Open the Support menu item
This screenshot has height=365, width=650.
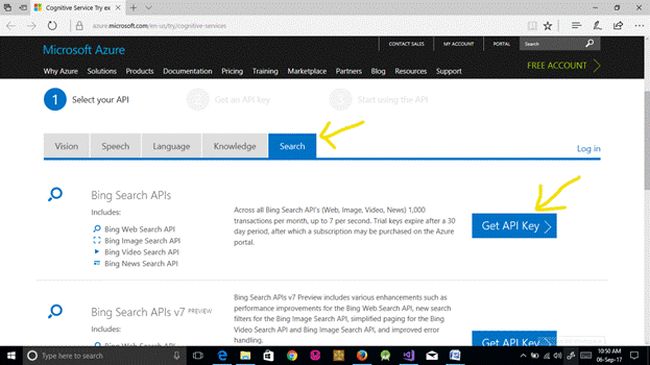pyautogui.click(x=449, y=71)
